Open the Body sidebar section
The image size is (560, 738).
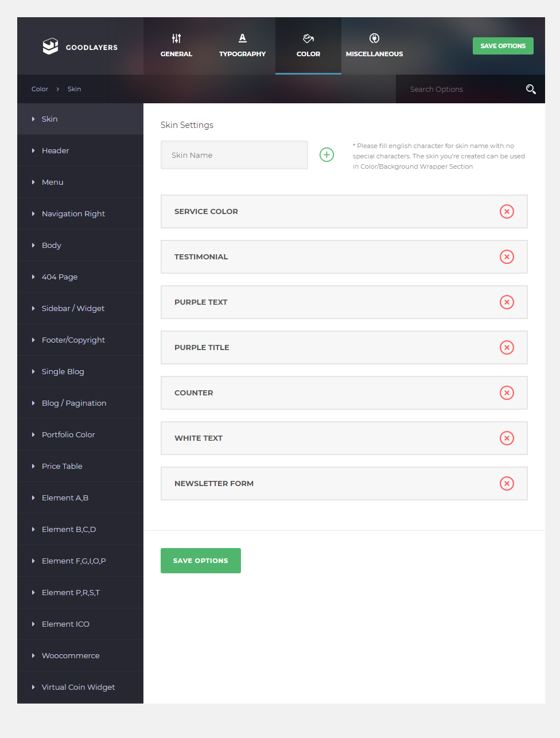click(x=80, y=245)
